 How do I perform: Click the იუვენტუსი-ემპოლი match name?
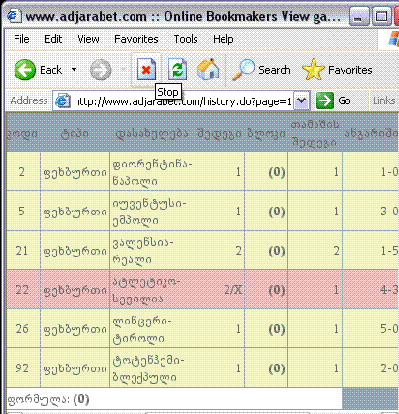tap(149, 212)
